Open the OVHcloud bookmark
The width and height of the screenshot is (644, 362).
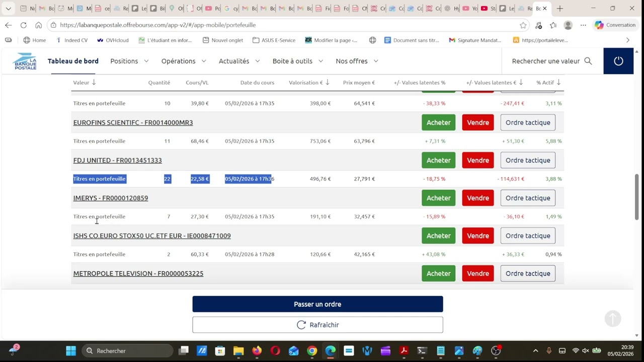click(x=113, y=40)
